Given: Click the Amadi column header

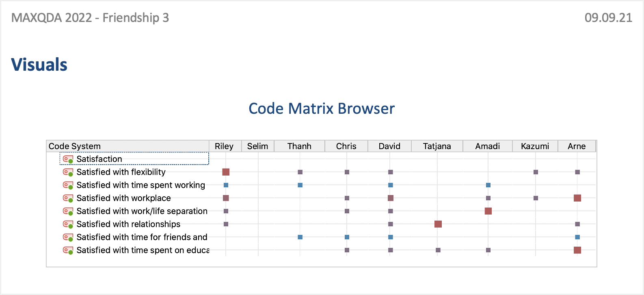Looking at the screenshot, I should (488, 146).
